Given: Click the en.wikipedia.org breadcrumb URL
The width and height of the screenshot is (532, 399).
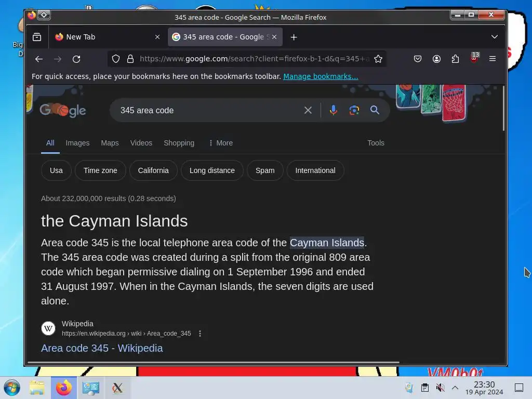Looking at the screenshot, I should tap(126, 334).
